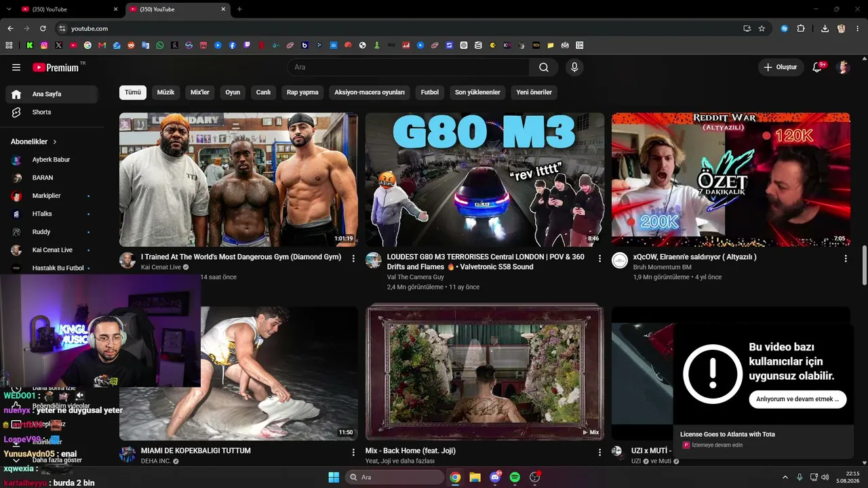868x488 pixels.
Task: Open the Gmail bookmark
Action: click(x=102, y=45)
